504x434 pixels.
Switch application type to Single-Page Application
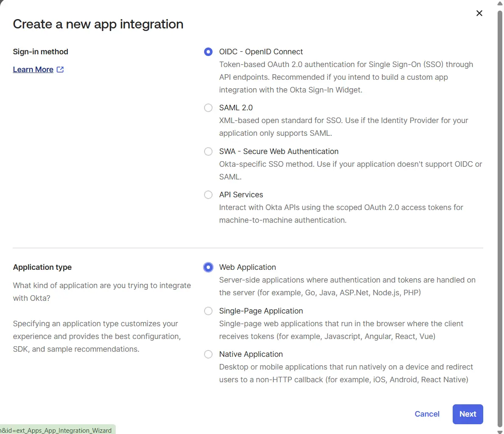(x=208, y=311)
